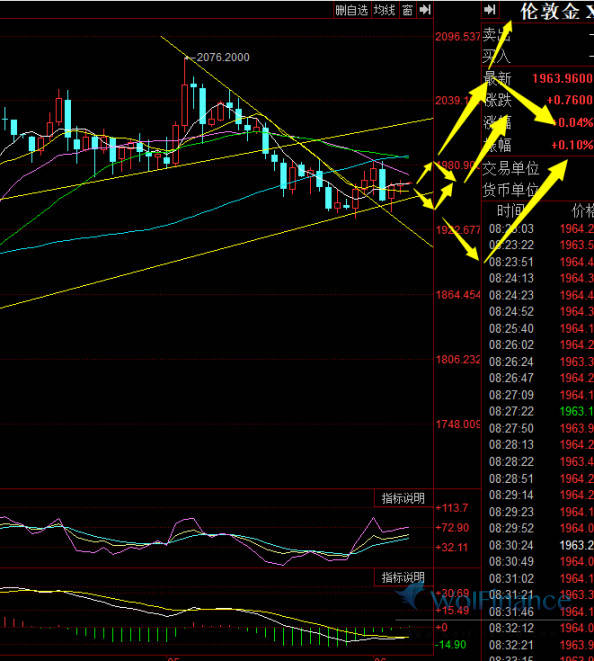
Task: Select the tick row at 08:29:52
Action: [541, 528]
